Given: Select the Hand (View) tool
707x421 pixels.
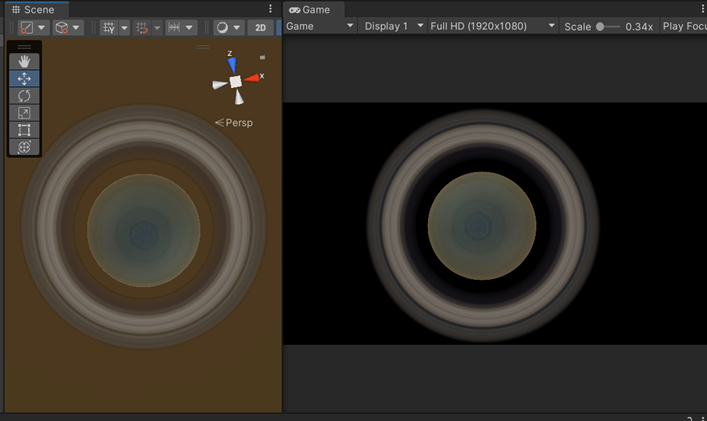Looking at the screenshot, I should coord(25,61).
